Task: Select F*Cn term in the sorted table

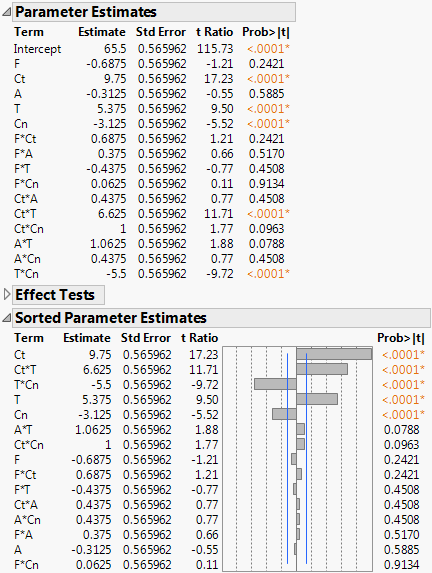Action: (26, 565)
